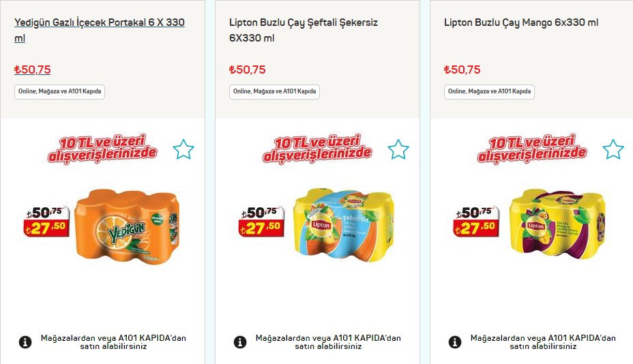This screenshot has height=364, width=633.
Task: Mark Lipton Mango tea as favorite
Action: (x=613, y=149)
